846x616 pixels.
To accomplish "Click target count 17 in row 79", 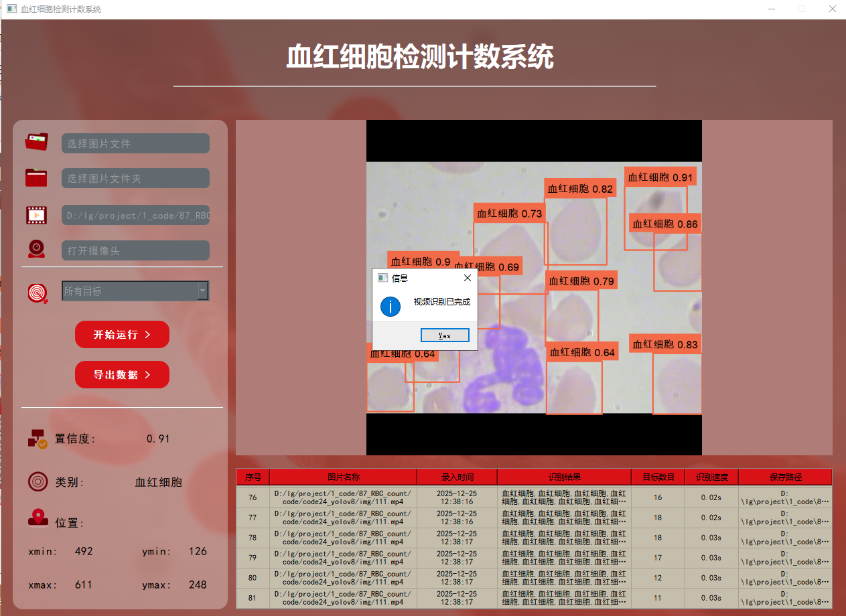I will (658, 558).
